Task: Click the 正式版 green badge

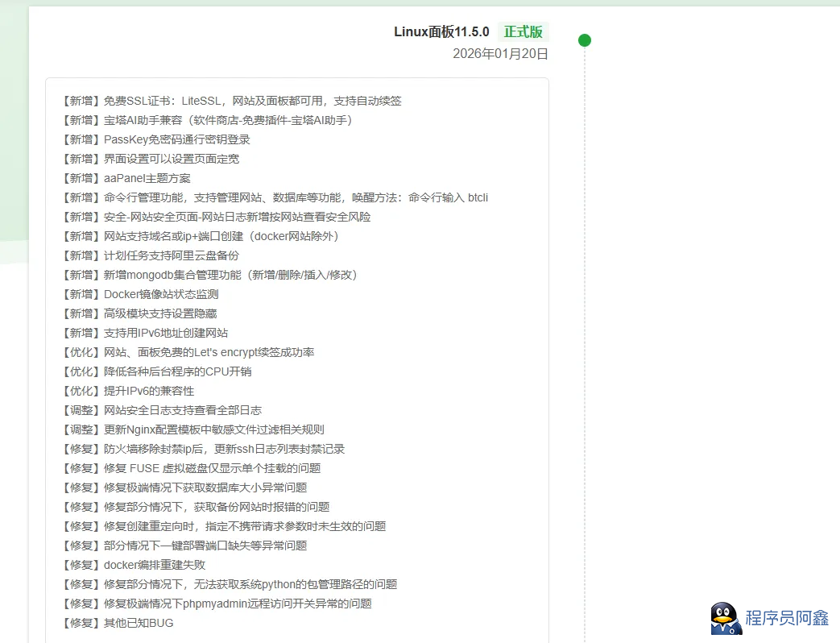Action: [523, 32]
